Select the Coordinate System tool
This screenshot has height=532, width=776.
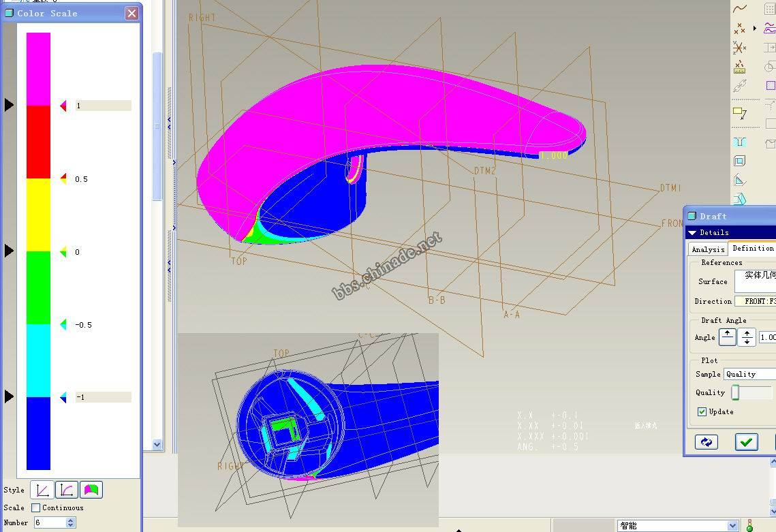[739, 48]
